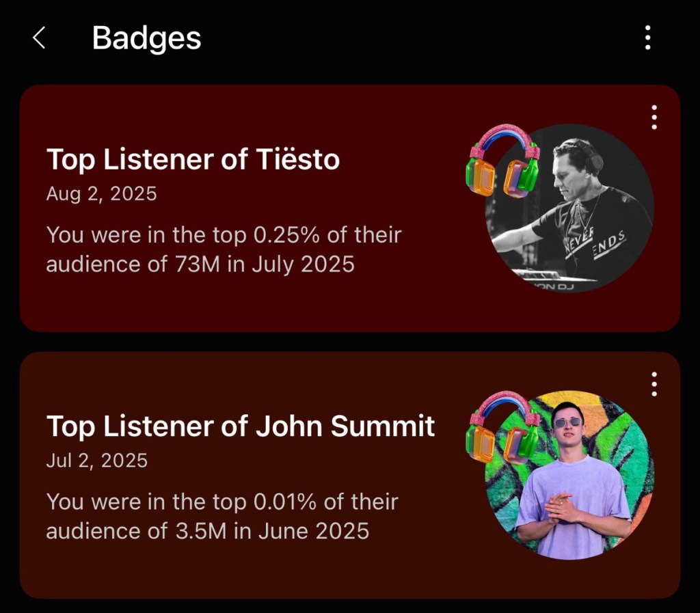Tap "audience of 3.5M in June 2025" text
Screen dimensions: 700x613
click(x=207, y=530)
